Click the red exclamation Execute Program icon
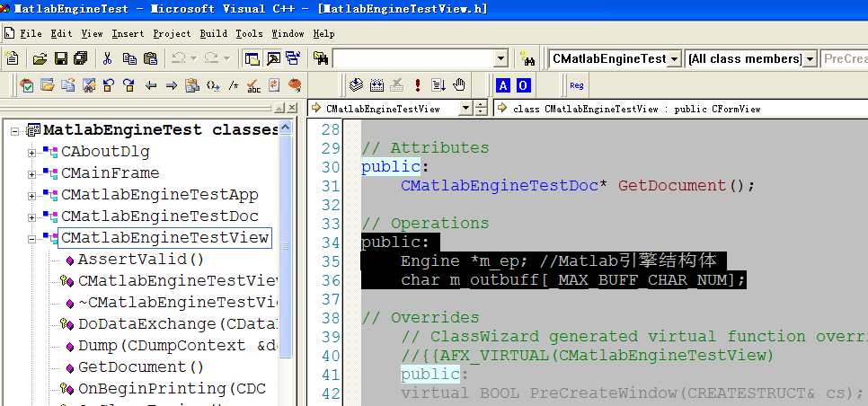868x406 pixels. (418, 85)
